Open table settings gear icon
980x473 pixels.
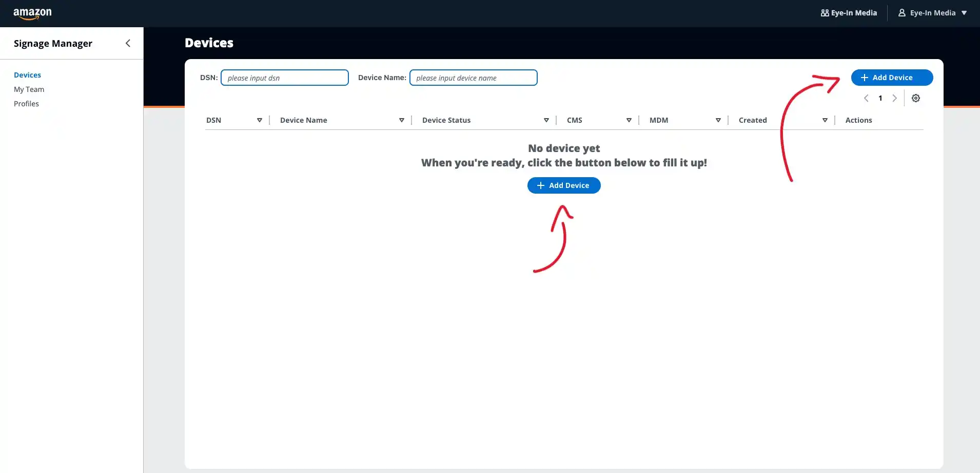coord(916,98)
